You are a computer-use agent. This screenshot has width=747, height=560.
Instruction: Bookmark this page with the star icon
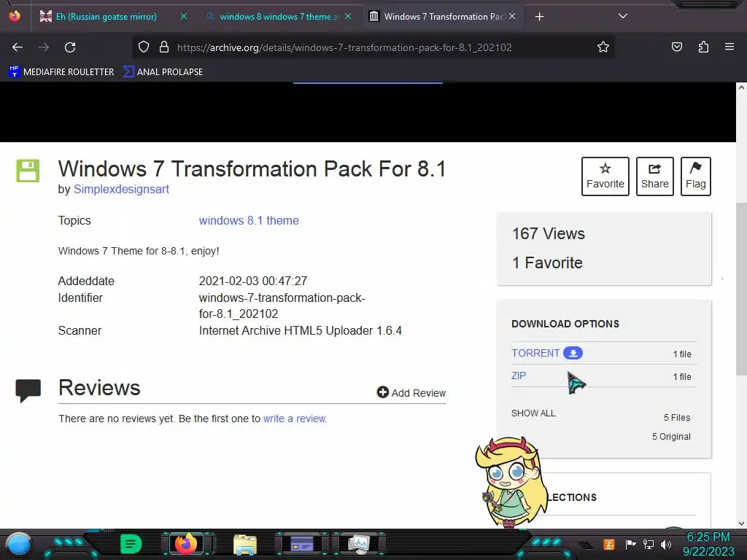pos(603,47)
